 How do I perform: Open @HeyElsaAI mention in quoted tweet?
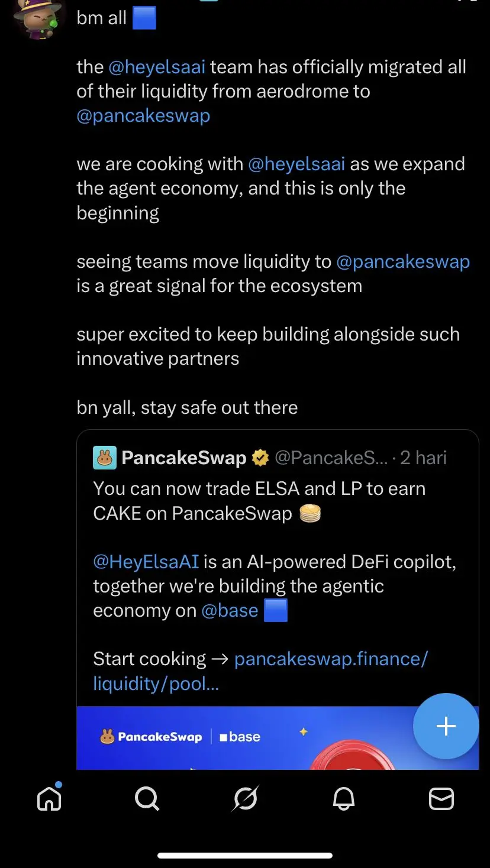146,562
